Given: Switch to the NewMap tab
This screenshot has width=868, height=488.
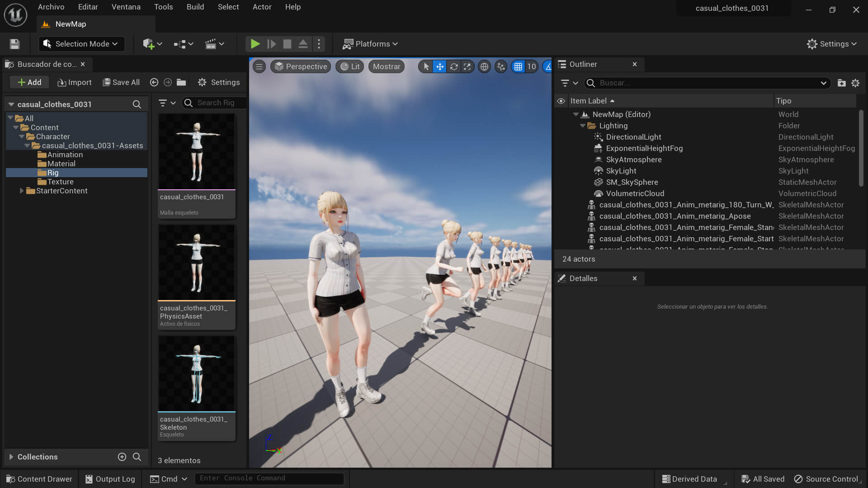Looking at the screenshot, I should click(71, 24).
